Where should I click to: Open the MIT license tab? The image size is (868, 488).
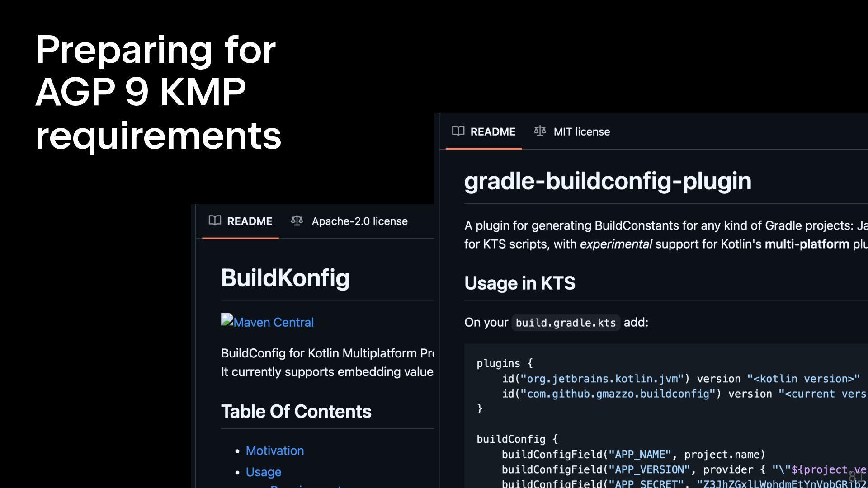tap(581, 131)
